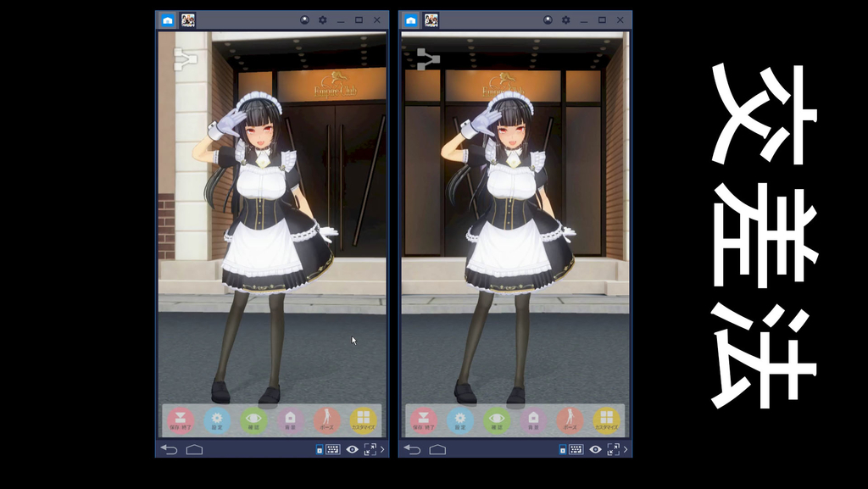868x489 pixels.
Task: Open account icon in right window title bar
Action: click(x=548, y=19)
